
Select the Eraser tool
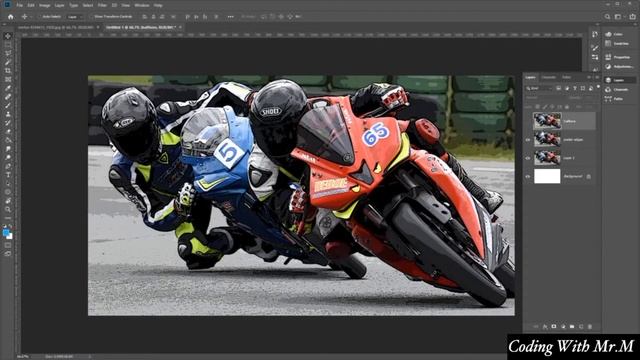tap(8, 131)
